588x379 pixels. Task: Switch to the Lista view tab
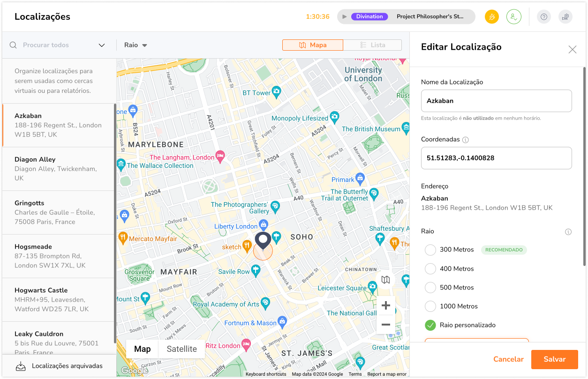coord(372,45)
